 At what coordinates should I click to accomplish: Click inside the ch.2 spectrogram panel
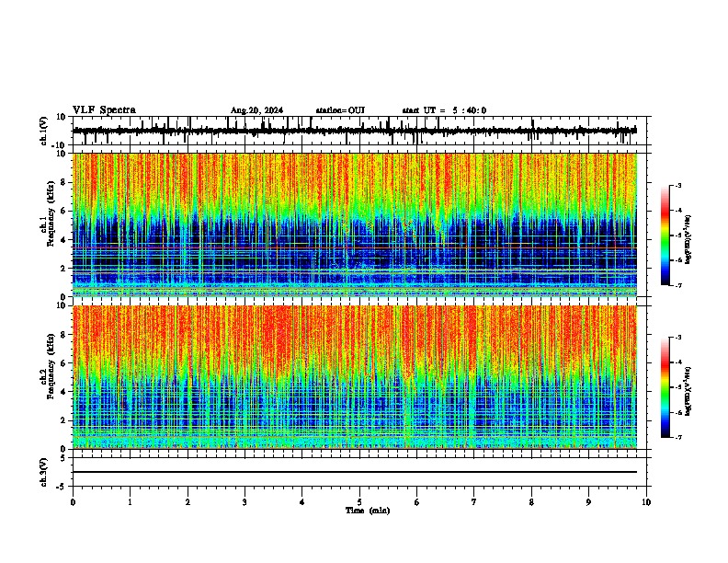tap(355, 377)
